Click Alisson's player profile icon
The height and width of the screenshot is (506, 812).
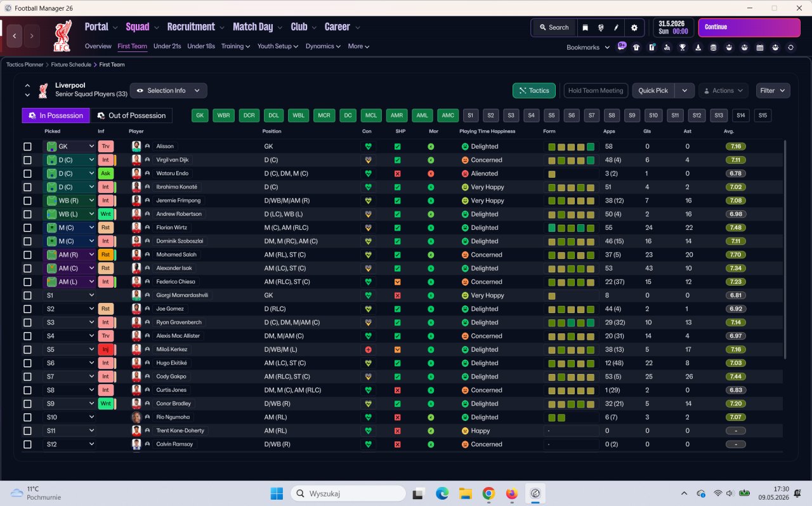(x=147, y=146)
